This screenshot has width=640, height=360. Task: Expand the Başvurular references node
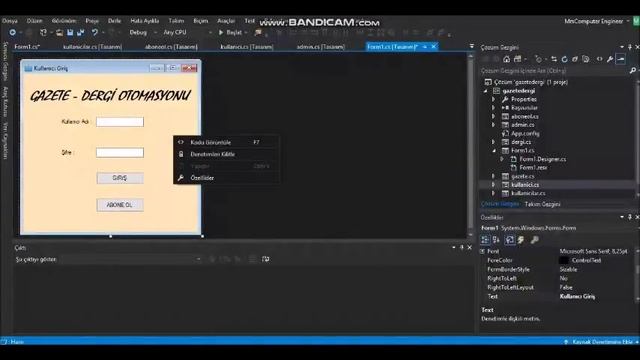tap(493, 108)
